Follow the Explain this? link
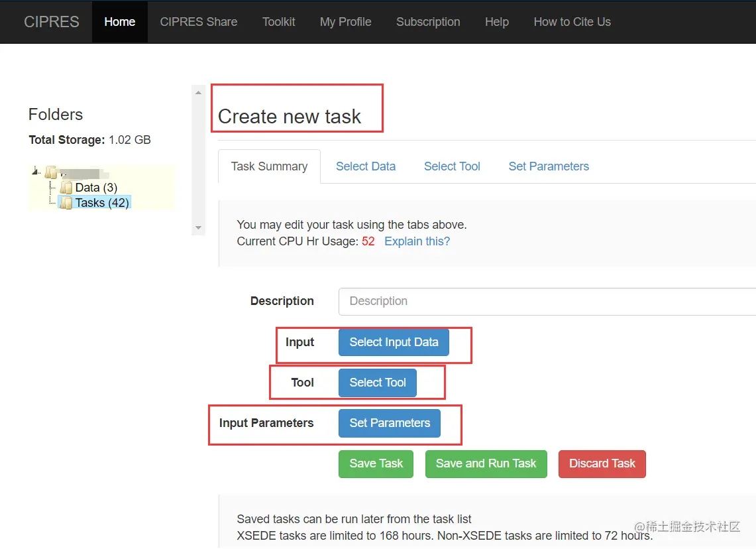Screen dimensions: 756x549 417,241
